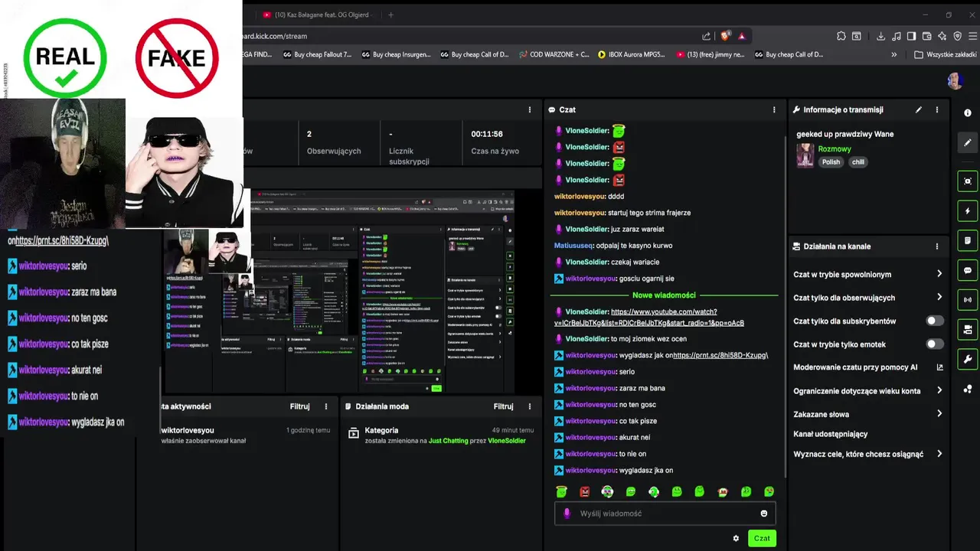The image size is (980, 551).
Task: Open the YouTube link in chat
Action: 648,317
